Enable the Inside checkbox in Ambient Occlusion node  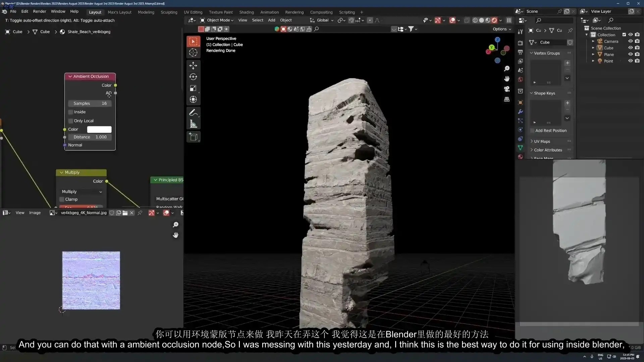click(70, 112)
